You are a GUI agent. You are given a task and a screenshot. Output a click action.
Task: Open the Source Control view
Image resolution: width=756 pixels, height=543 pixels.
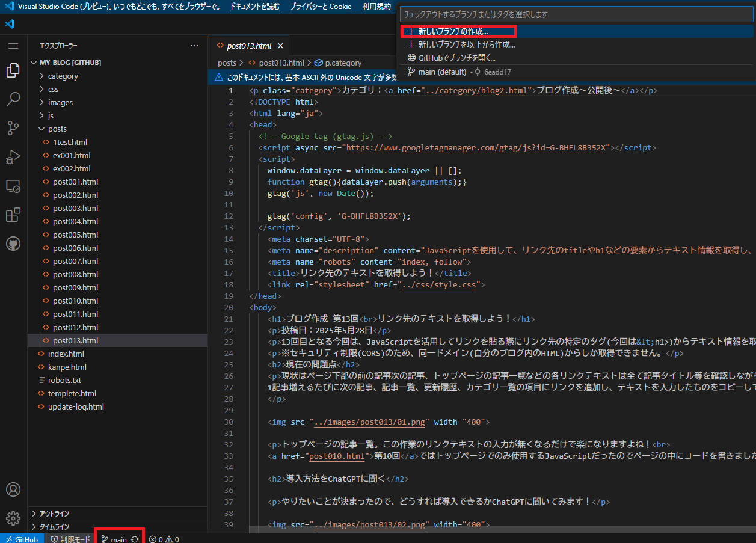coord(13,128)
